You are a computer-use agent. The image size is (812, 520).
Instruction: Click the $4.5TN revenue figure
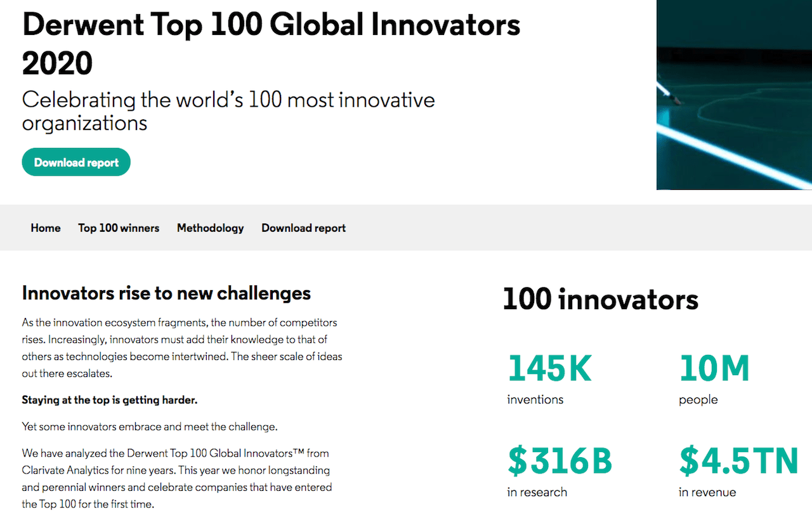coord(738,461)
